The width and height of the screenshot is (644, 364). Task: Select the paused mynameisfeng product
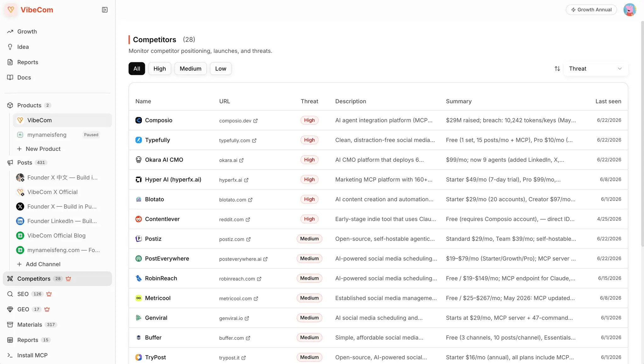point(63,135)
